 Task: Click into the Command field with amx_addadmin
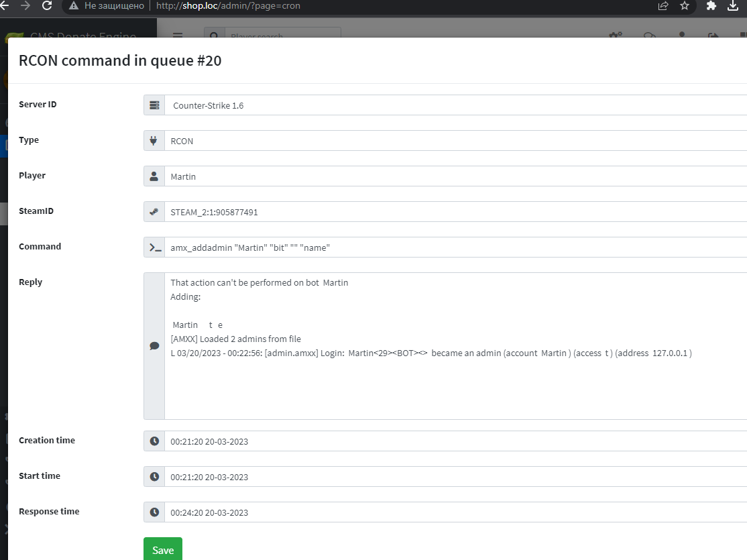456,247
